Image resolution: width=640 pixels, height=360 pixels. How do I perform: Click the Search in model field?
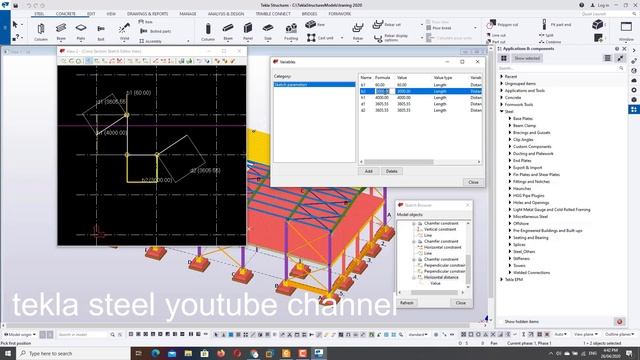tap(83, 334)
